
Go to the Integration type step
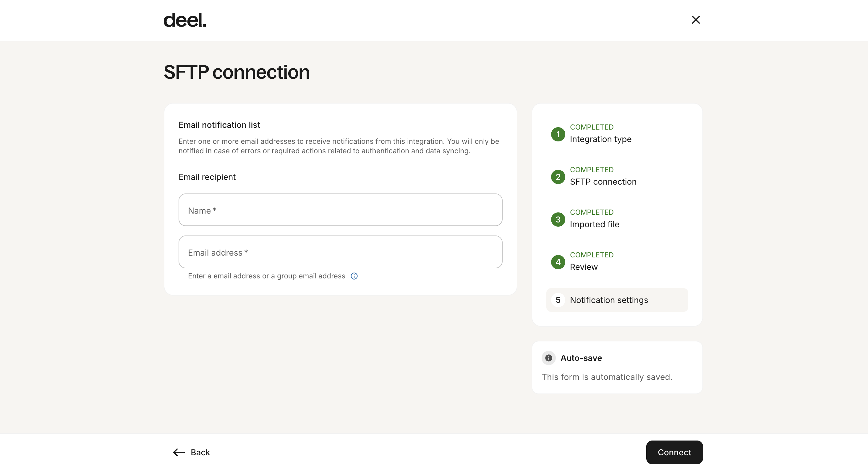(x=600, y=139)
